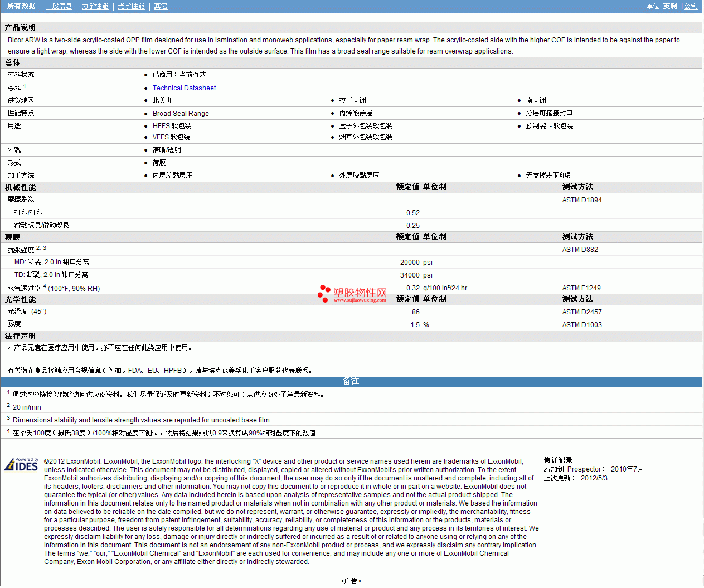The width and height of the screenshot is (704, 588).
Task: Click the 雾度 property label
Action: tap(14, 324)
